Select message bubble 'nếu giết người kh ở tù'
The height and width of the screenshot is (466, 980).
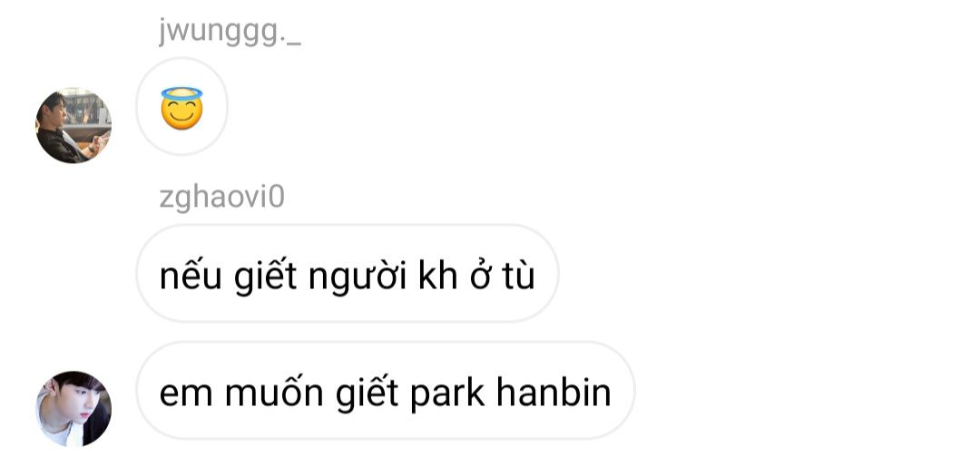(x=348, y=274)
